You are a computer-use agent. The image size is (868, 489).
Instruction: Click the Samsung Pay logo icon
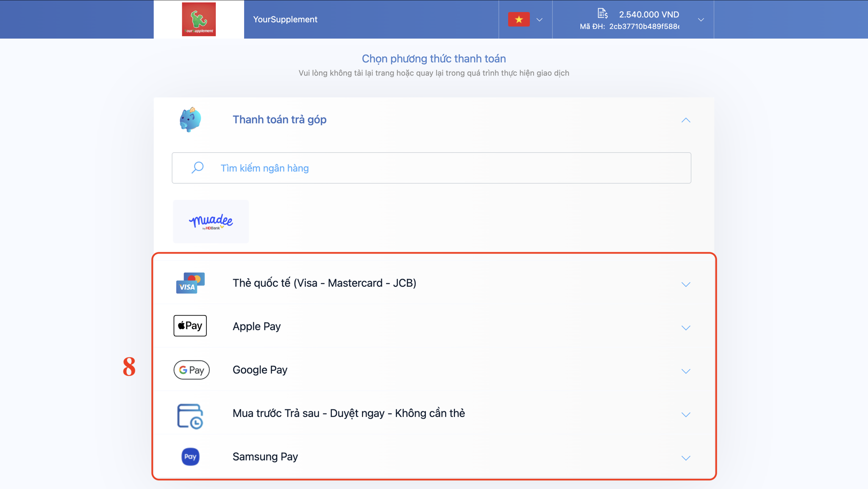click(190, 457)
